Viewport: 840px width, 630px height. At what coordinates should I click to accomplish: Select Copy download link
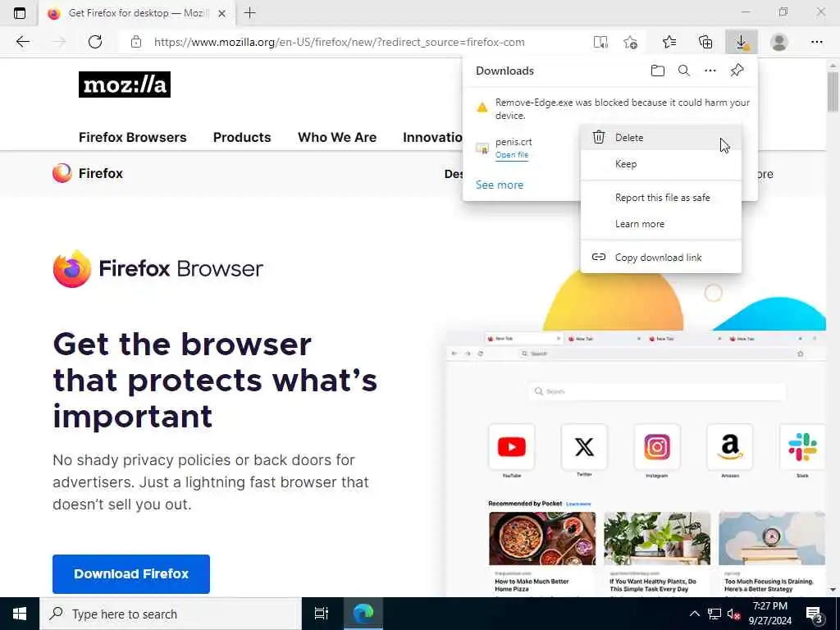coord(661,258)
